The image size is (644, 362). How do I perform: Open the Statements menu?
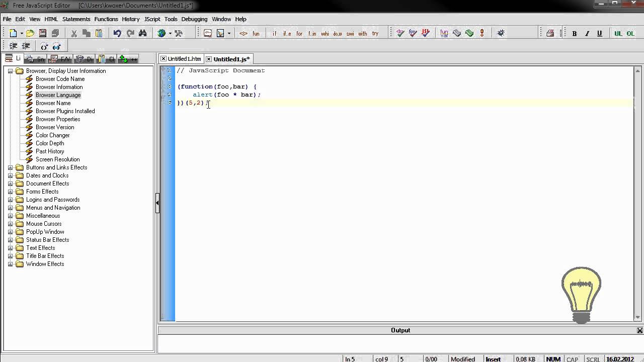(x=76, y=19)
